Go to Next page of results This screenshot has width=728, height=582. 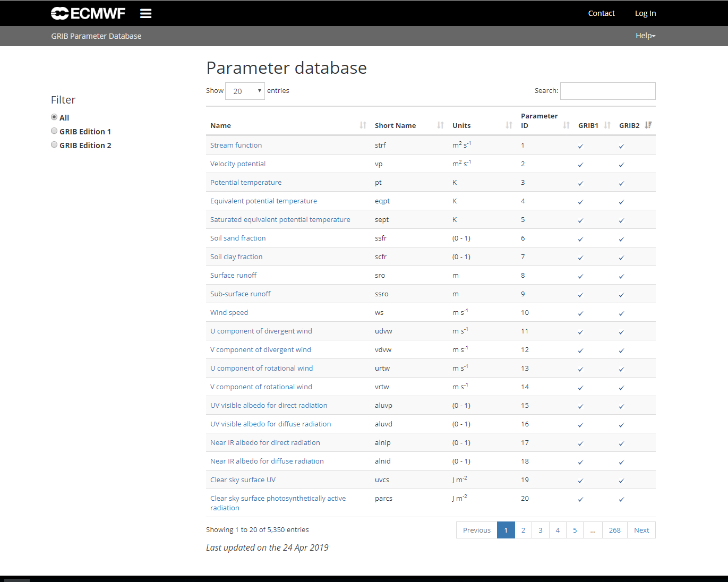[641, 530]
